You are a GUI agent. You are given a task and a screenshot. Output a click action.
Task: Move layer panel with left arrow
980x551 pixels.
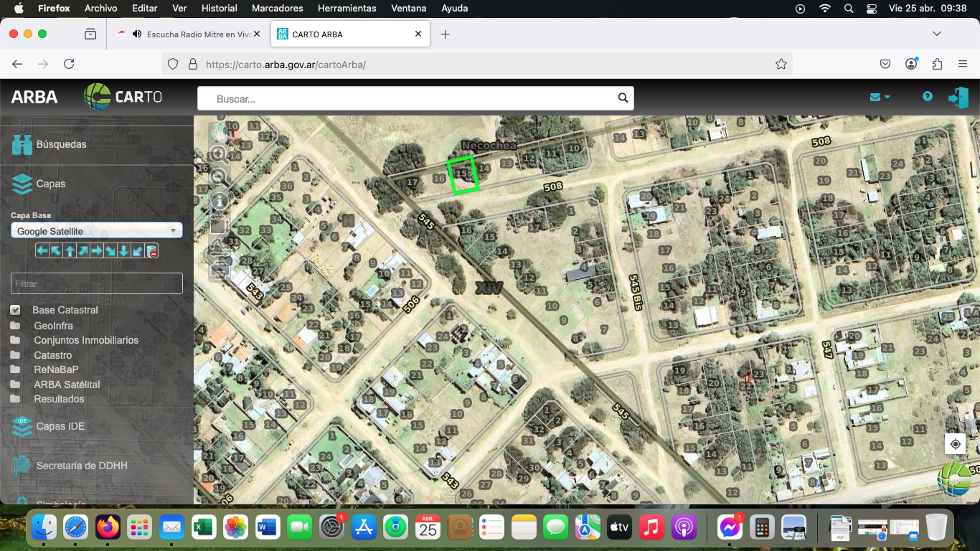pyautogui.click(x=42, y=250)
